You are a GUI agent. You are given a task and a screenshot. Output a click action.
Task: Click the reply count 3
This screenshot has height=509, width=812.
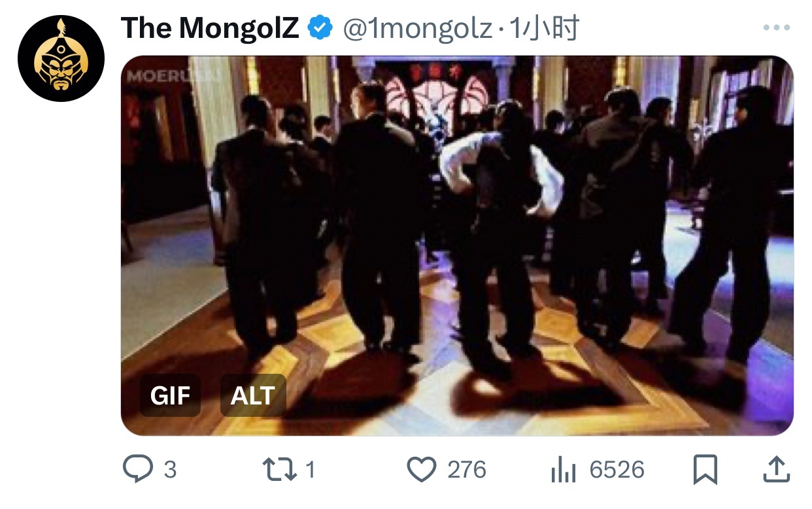click(x=170, y=470)
